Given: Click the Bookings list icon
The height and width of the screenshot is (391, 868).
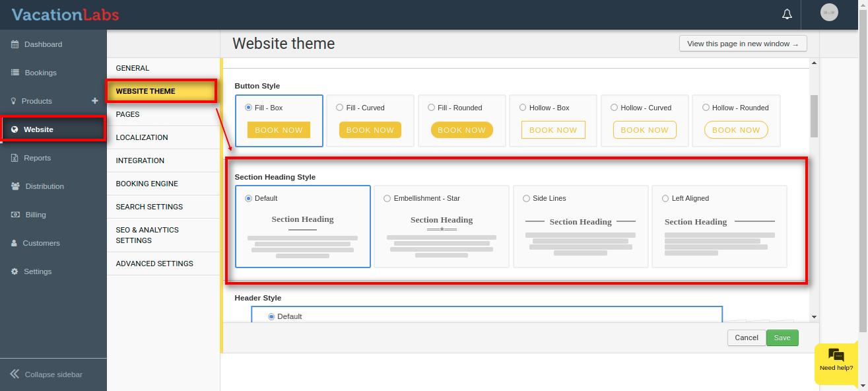Looking at the screenshot, I should tap(15, 73).
